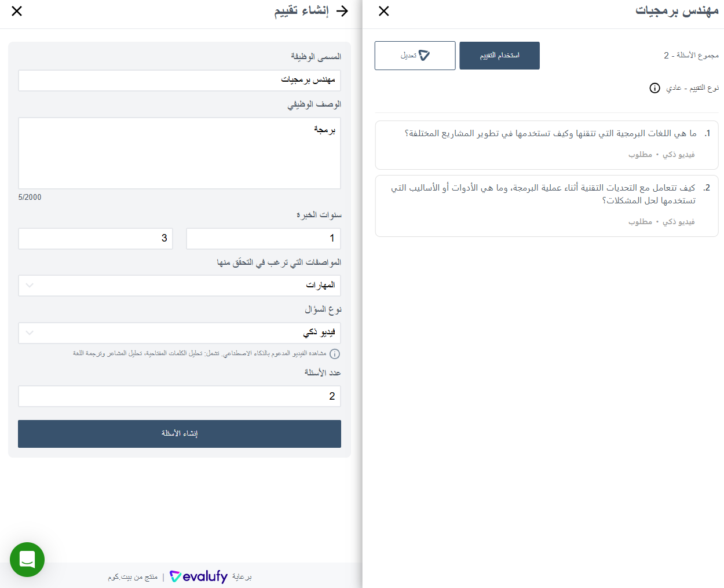This screenshot has width=724, height=588.
Task: Click the إنشاء الأسئلة button
Action: (180, 434)
